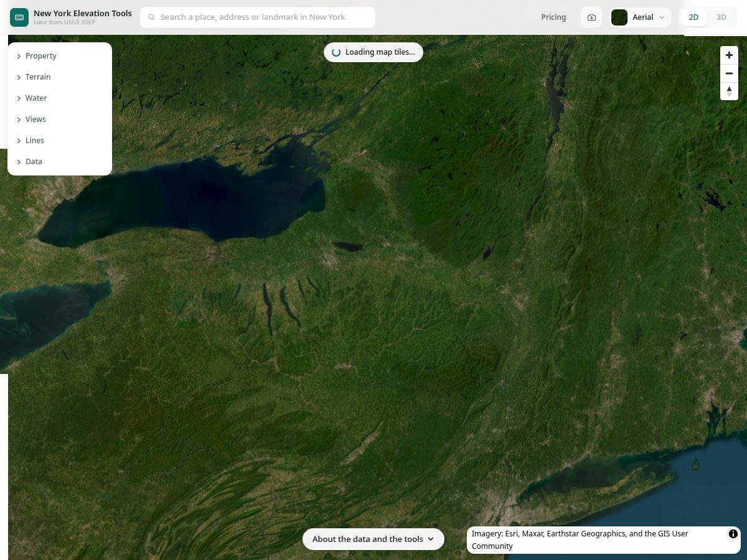Image resolution: width=747 pixels, height=560 pixels.
Task: Open the Aerial basemap dropdown
Action: point(641,17)
